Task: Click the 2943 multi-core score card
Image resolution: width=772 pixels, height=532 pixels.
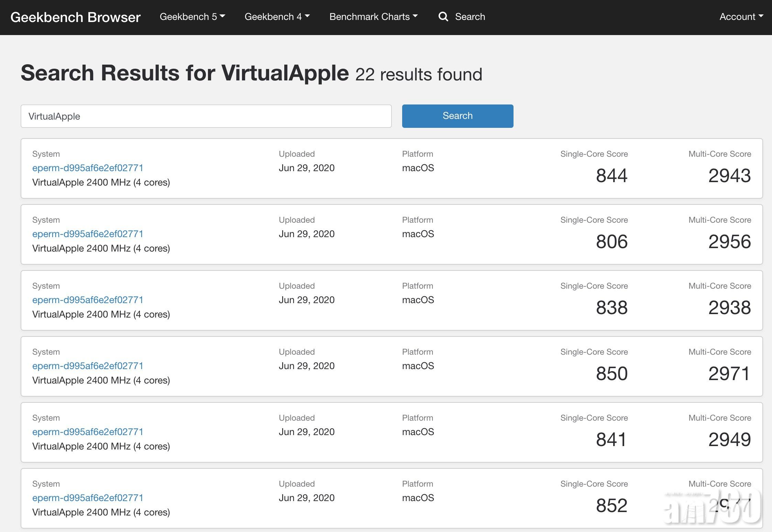Action: pyautogui.click(x=729, y=176)
